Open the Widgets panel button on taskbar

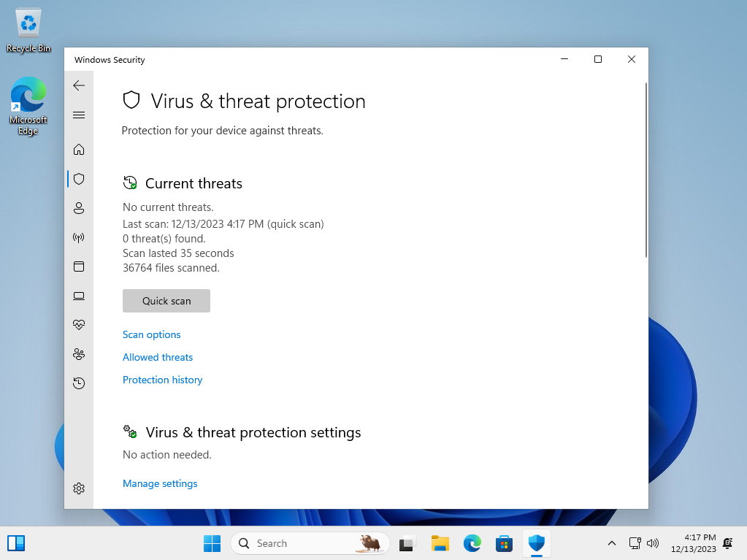(x=16, y=543)
